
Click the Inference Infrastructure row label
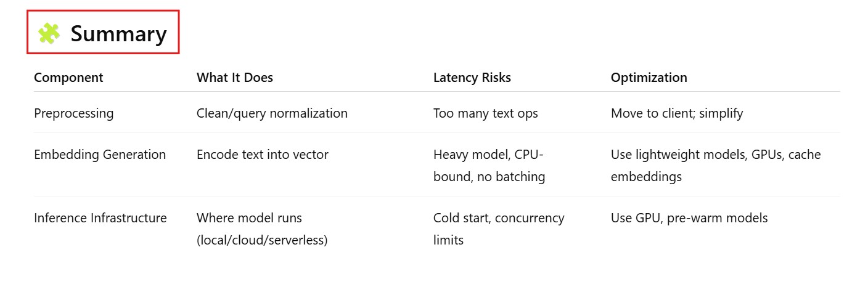click(100, 218)
